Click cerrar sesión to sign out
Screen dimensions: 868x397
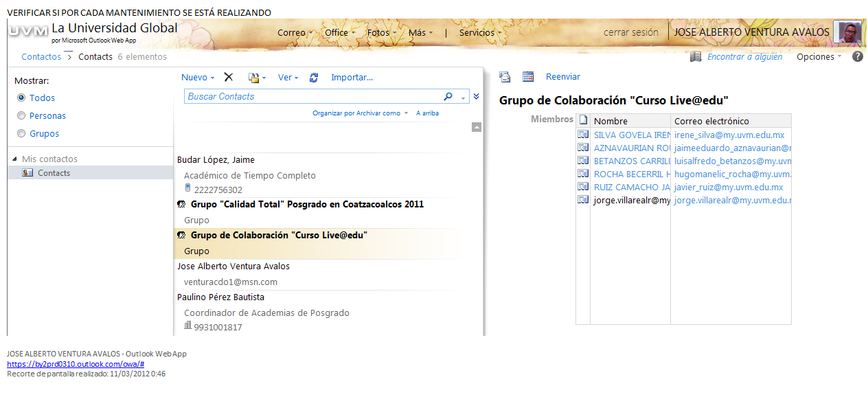point(630,32)
